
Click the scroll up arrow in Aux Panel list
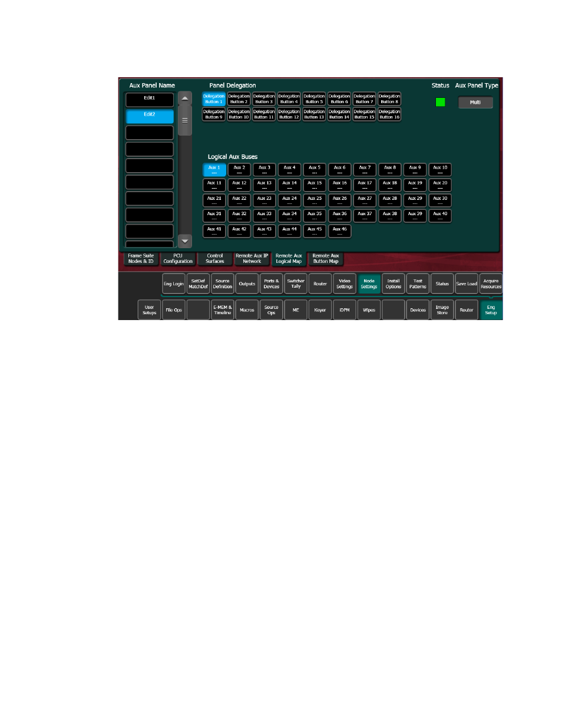click(x=185, y=98)
